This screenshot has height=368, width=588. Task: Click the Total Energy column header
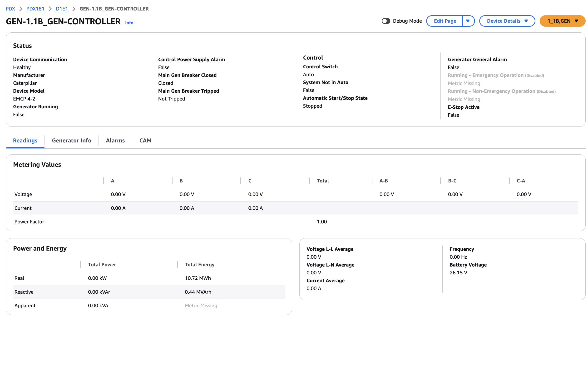(x=200, y=264)
